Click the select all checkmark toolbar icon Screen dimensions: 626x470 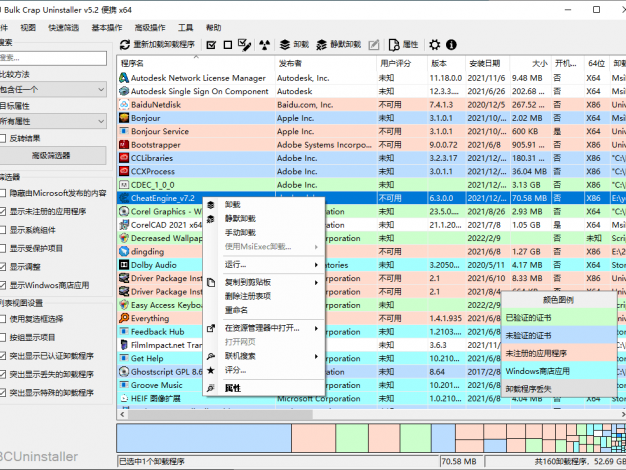coord(211,45)
